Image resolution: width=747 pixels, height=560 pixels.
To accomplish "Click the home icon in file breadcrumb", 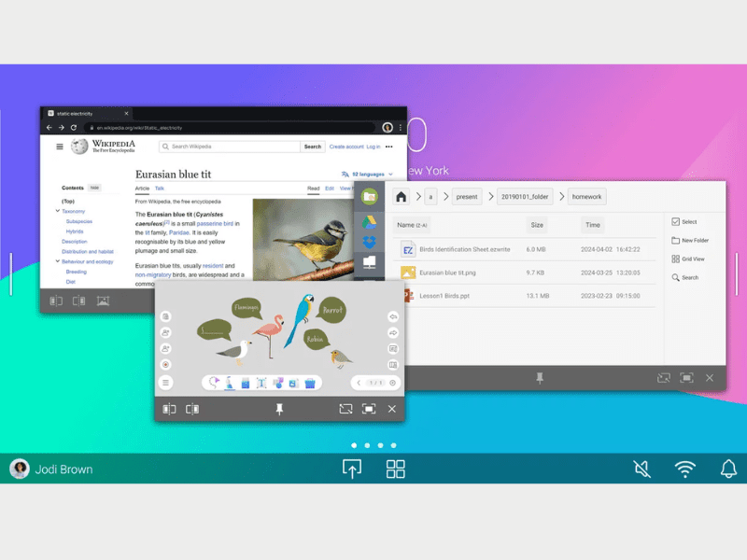I will tap(402, 197).
